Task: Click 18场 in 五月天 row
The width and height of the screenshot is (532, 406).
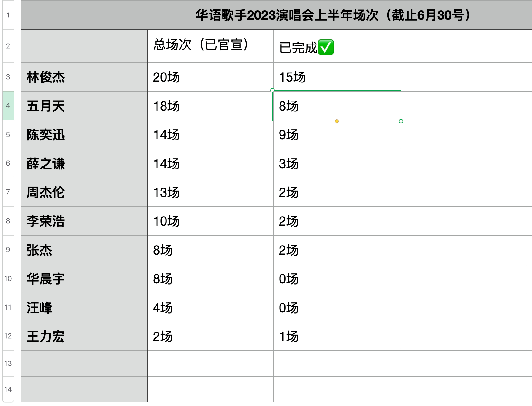Action: click(x=210, y=106)
